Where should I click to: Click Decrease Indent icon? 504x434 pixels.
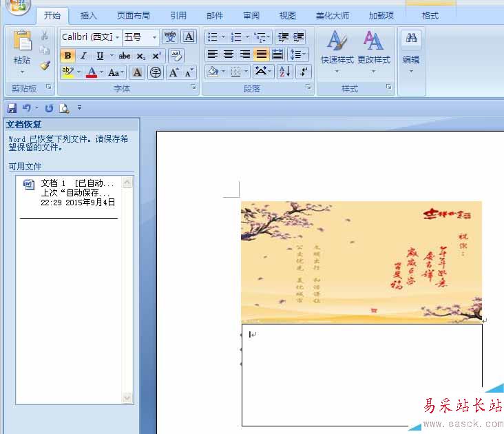pos(283,37)
